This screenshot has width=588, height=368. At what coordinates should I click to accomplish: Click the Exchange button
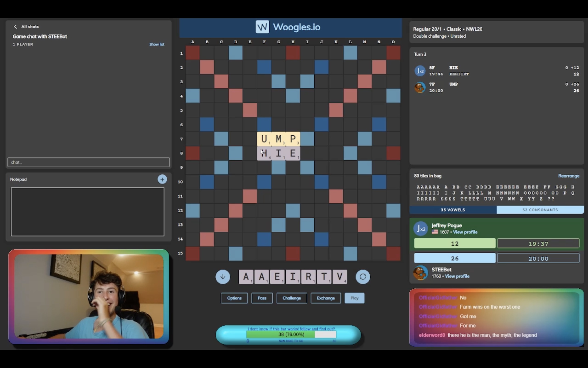coord(326,298)
